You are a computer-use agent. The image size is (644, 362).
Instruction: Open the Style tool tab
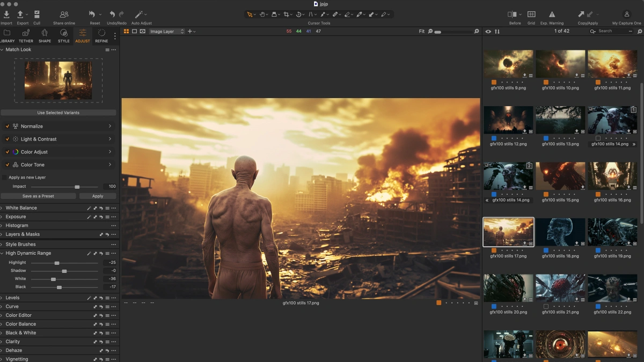coord(64,36)
